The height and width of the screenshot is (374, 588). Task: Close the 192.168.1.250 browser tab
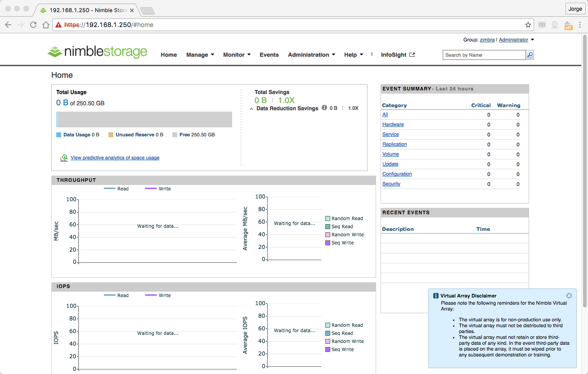(x=131, y=10)
